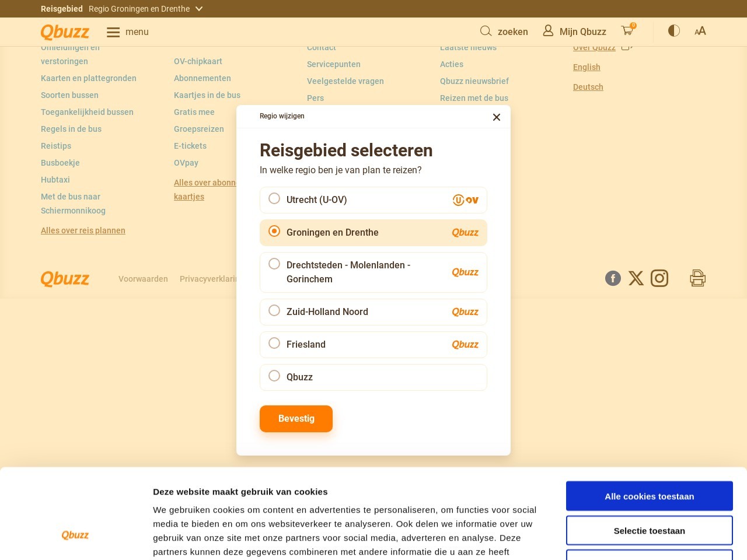The image size is (747, 560).
Task: Select the Utrecht (U-OV) radio option
Action: click(274, 198)
